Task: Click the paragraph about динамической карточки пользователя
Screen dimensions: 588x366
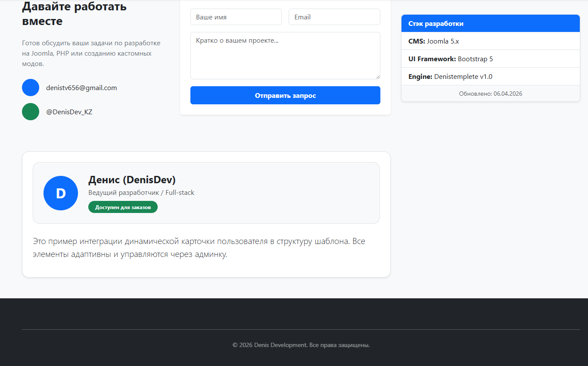Action: pyautogui.click(x=199, y=247)
